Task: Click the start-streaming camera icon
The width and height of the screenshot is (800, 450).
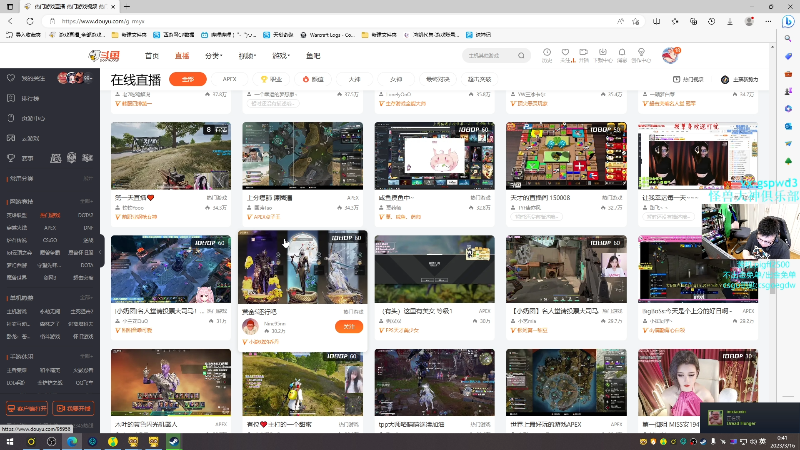Action: (584, 53)
